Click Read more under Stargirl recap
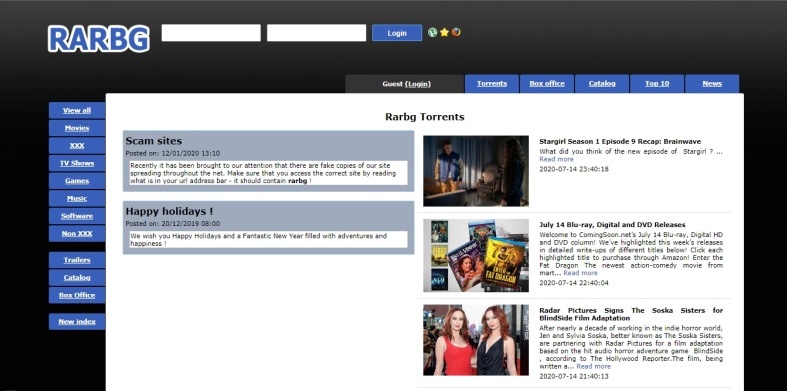The width and height of the screenshot is (787, 391). pyautogui.click(x=556, y=159)
